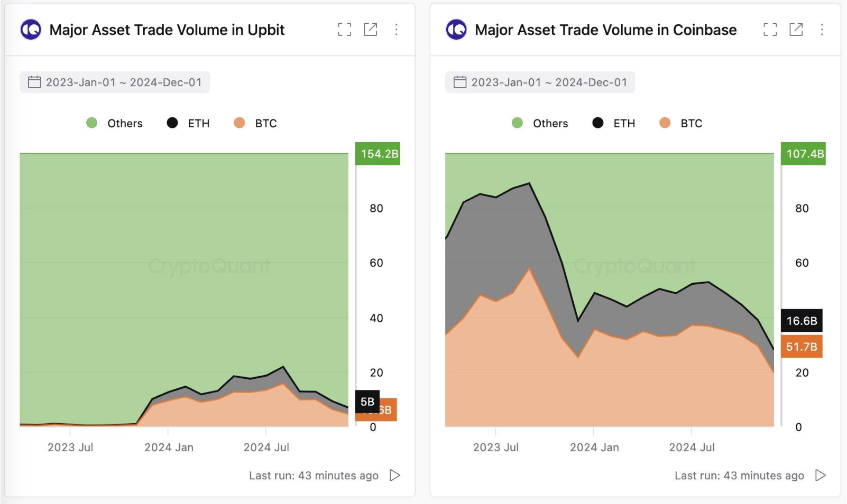Open Upbit panel three-dot menu
Image resolution: width=847 pixels, height=504 pixels.
[396, 30]
